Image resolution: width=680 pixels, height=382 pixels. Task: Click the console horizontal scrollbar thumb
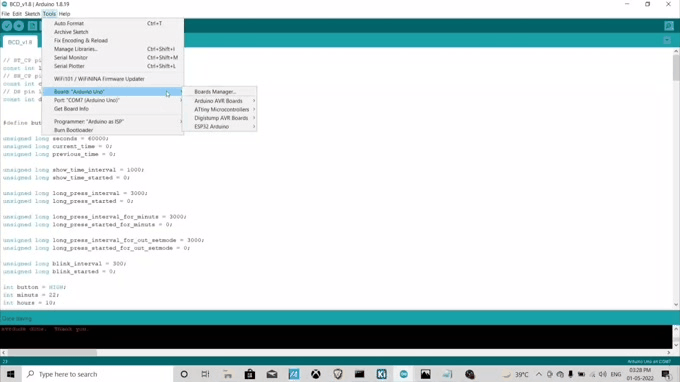tap(52, 353)
